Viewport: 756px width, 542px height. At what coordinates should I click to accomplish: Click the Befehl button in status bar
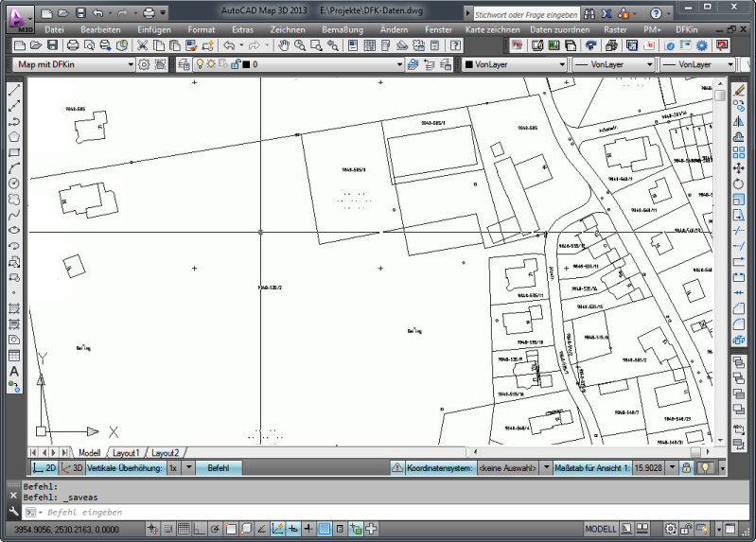pyautogui.click(x=219, y=467)
